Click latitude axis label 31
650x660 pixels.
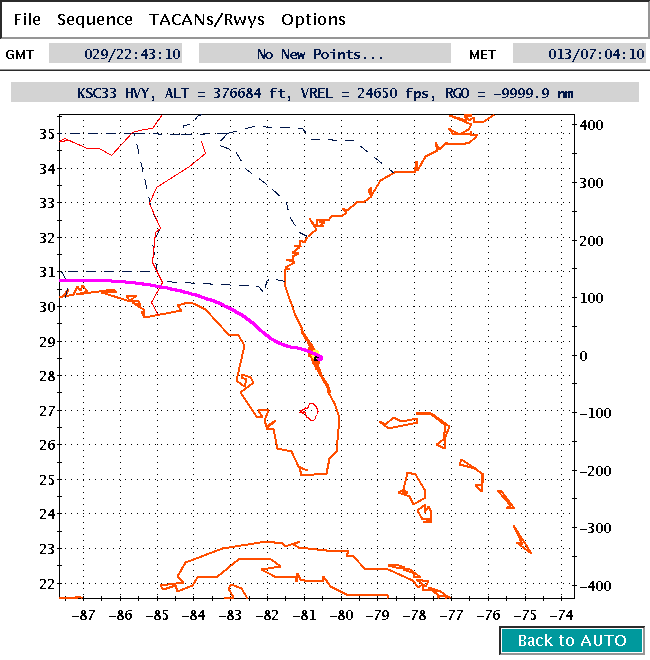click(x=47, y=272)
